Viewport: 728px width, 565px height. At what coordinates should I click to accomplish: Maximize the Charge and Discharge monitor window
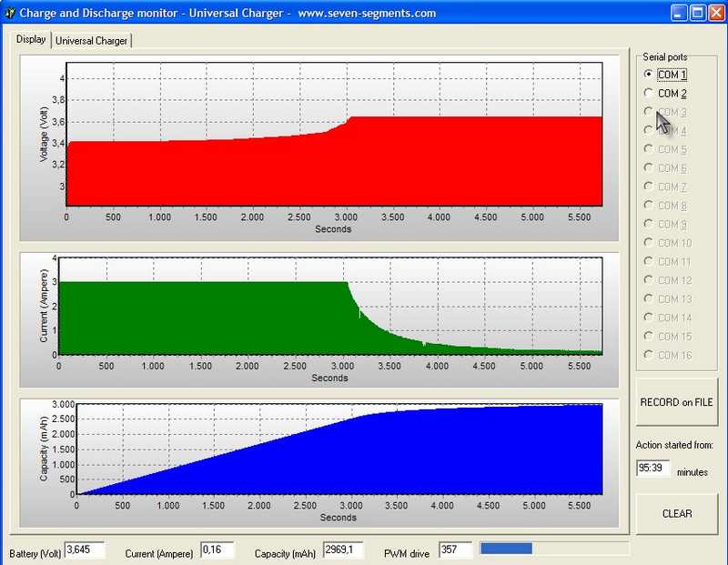click(697, 13)
